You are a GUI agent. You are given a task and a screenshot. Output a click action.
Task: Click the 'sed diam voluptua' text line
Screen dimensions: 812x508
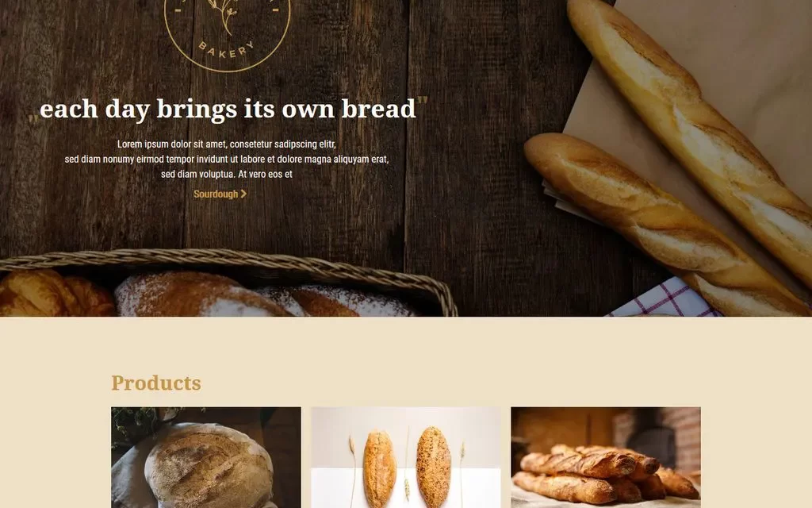(226, 174)
